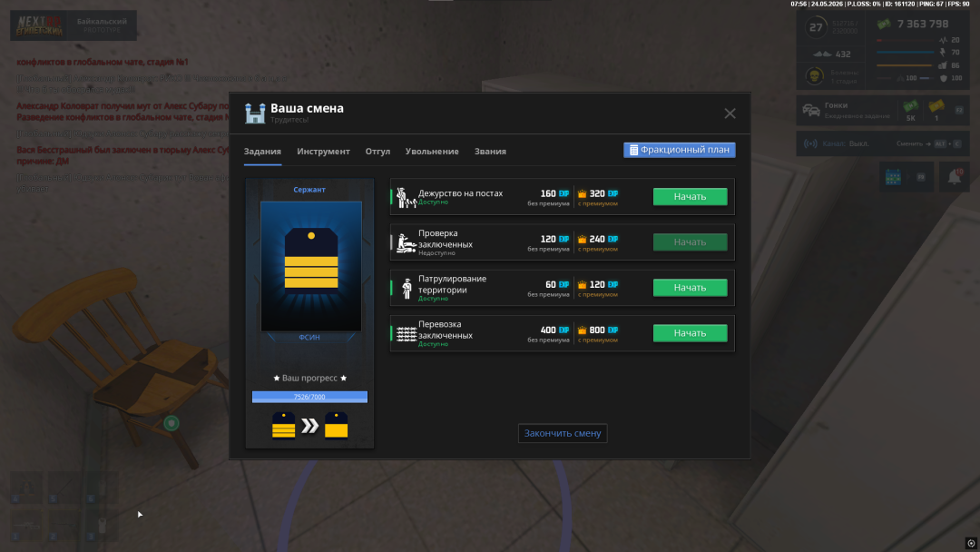Click the patrol officer task icon
980x552 pixels.
(x=407, y=288)
